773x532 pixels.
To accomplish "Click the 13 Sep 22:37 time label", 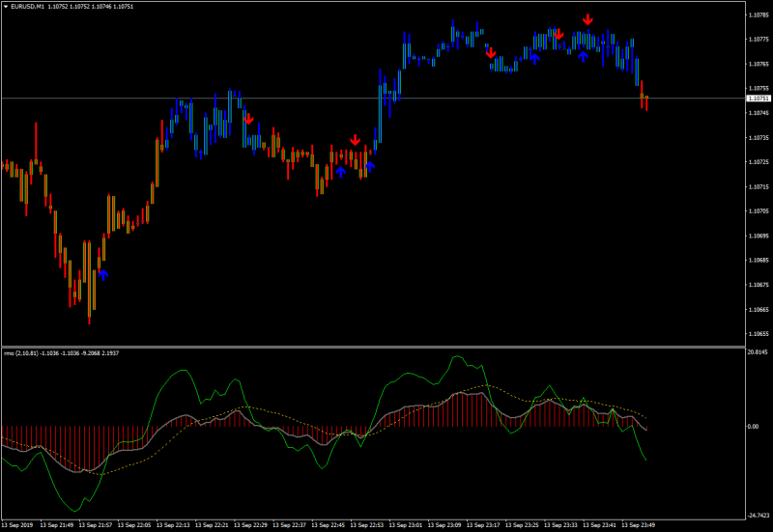I will tap(289, 525).
